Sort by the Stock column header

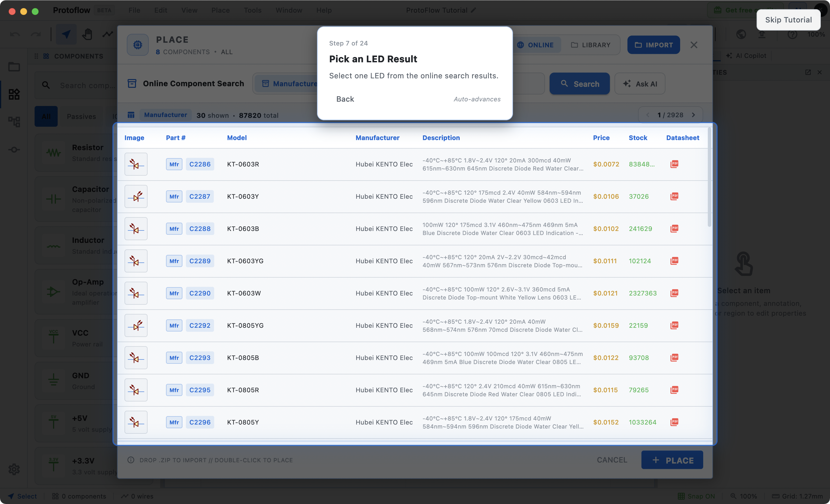pos(638,138)
